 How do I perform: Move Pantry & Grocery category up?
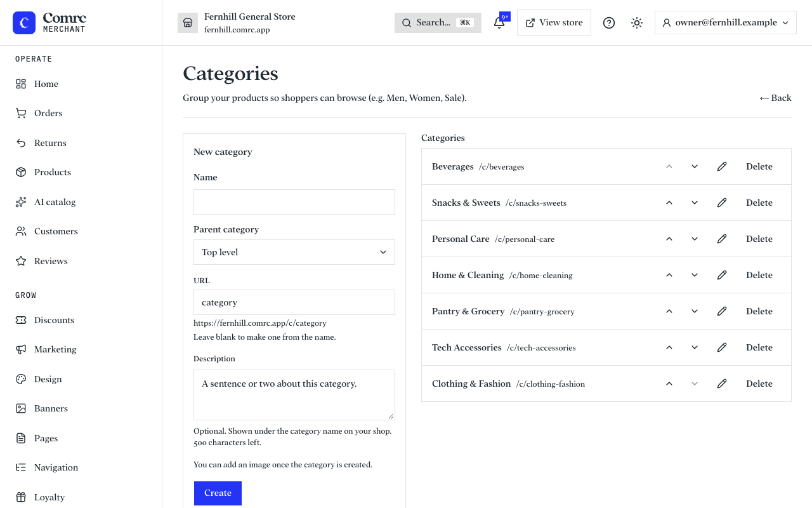(x=669, y=311)
